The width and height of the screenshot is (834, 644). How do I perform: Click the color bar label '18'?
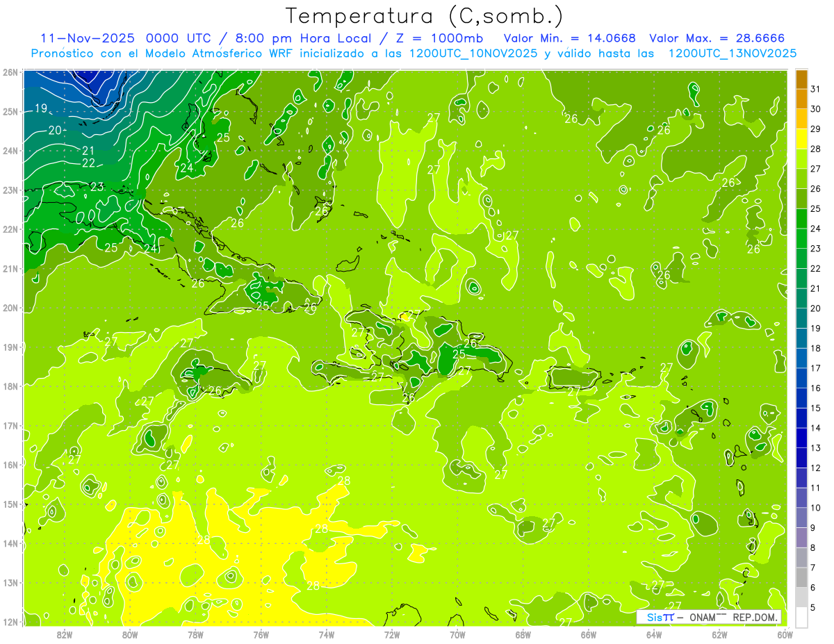(x=815, y=348)
